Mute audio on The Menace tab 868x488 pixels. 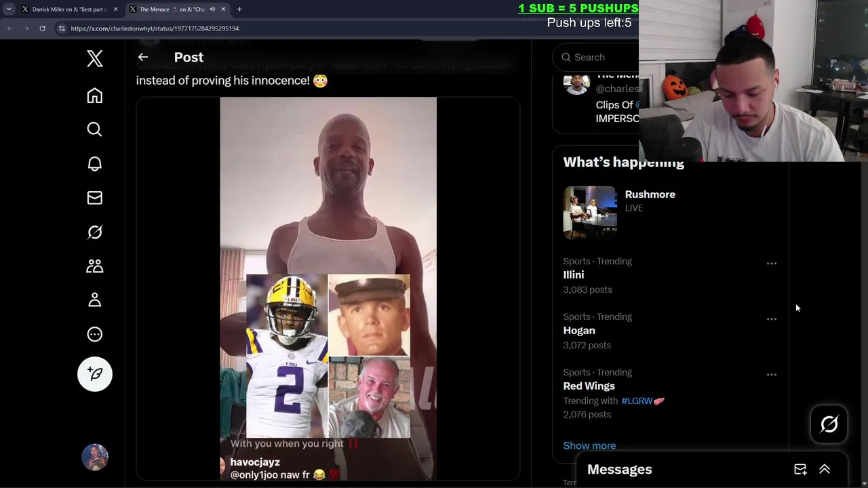coord(212,9)
